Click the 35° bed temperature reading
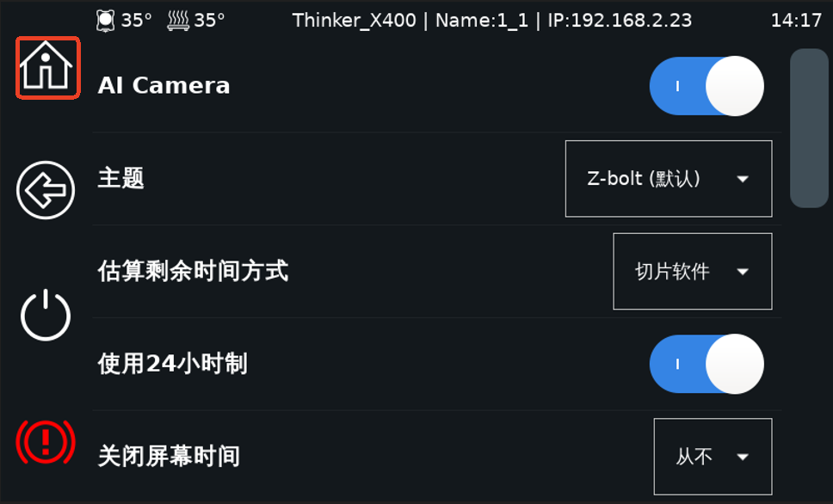Viewport: 833px width, 504px height. (x=209, y=21)
